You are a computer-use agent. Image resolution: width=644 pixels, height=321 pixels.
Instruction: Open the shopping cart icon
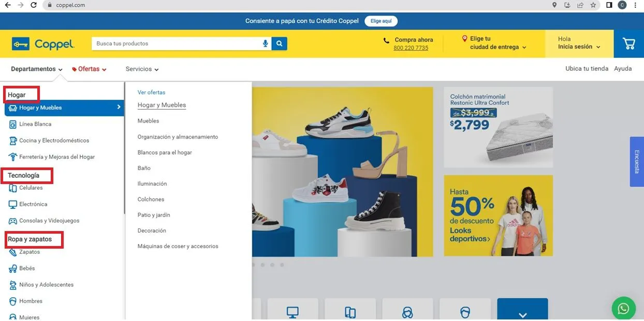coord(629,44)
